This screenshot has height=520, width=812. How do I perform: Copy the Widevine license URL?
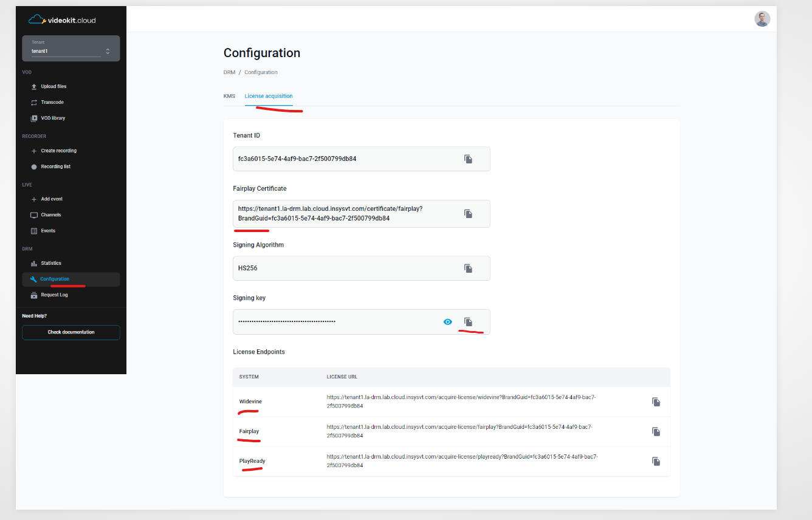(656, 402)
